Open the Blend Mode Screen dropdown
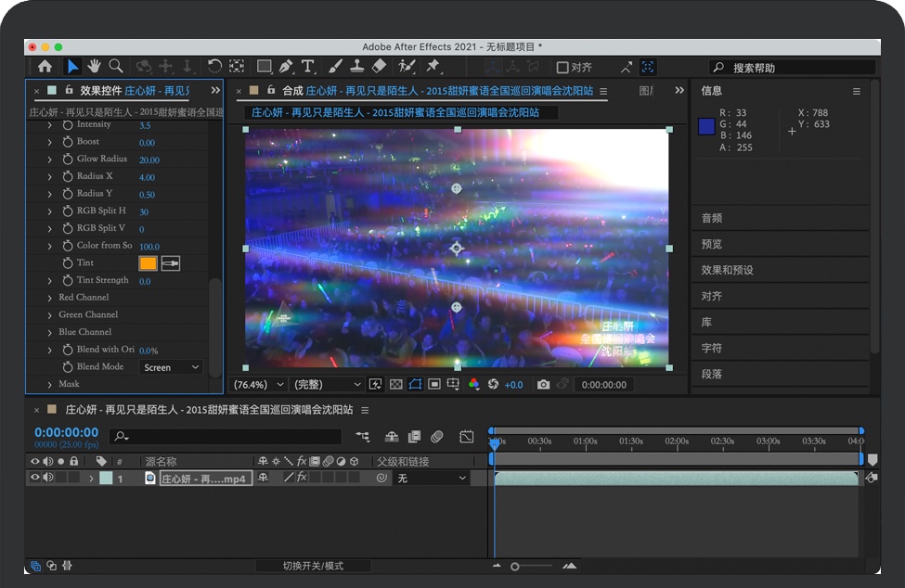905x588 pixels. (171, 367)
